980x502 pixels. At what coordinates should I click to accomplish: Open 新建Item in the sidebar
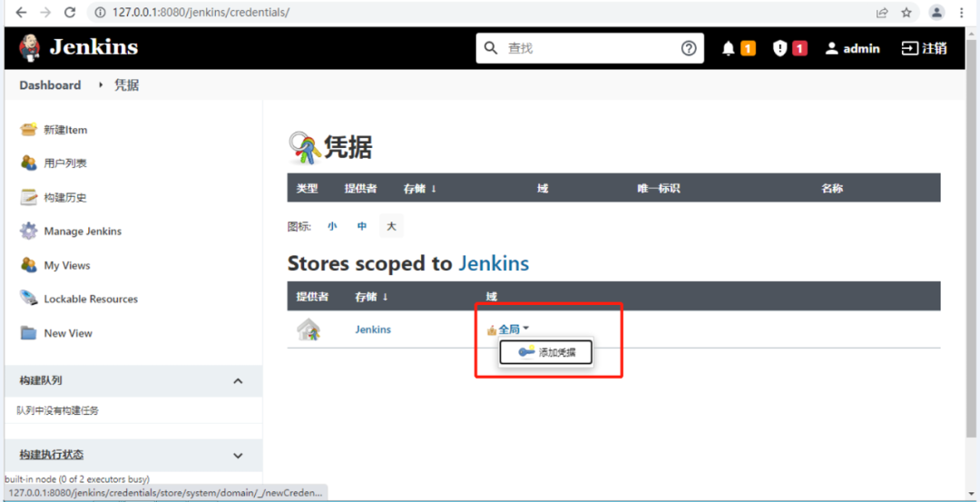[65, 130]
